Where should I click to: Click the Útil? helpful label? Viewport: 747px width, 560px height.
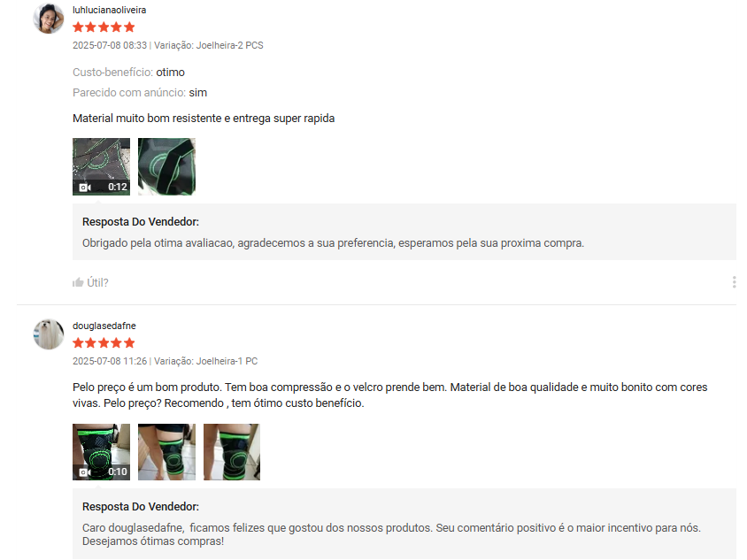[x=97, y=283]
